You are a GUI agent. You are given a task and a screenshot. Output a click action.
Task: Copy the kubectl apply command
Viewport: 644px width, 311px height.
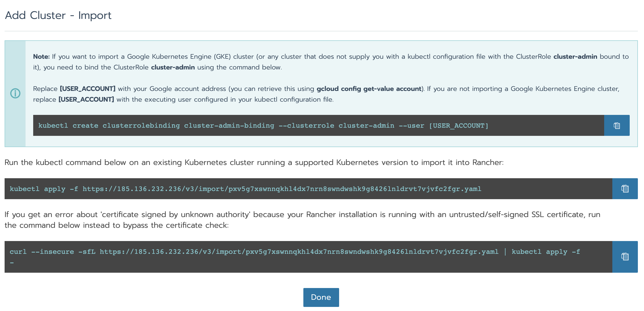625,189
